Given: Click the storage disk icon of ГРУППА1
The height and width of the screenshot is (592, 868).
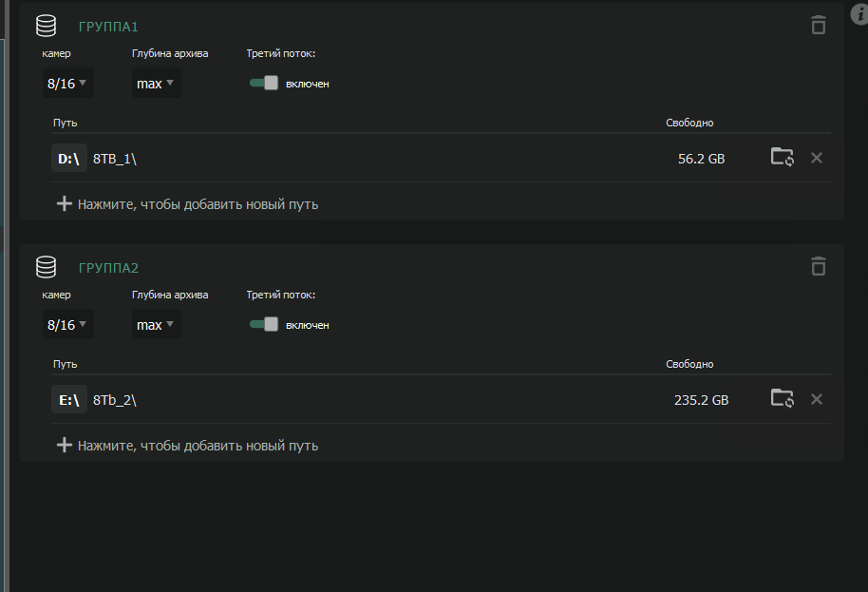Looking at the screenshot, I should click(x=46, y=26).
